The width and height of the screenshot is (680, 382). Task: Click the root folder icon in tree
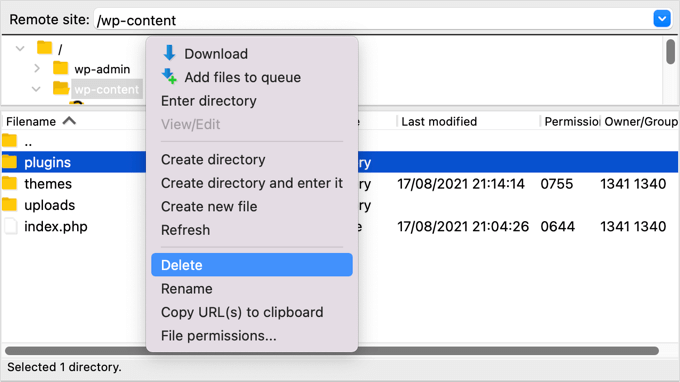click(45, 48)
